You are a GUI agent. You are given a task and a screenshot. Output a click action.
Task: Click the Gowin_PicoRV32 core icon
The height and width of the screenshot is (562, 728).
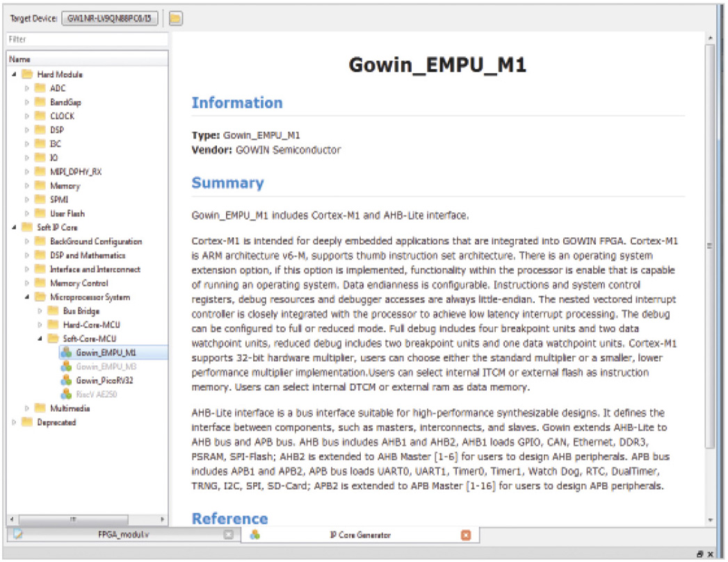66,380
